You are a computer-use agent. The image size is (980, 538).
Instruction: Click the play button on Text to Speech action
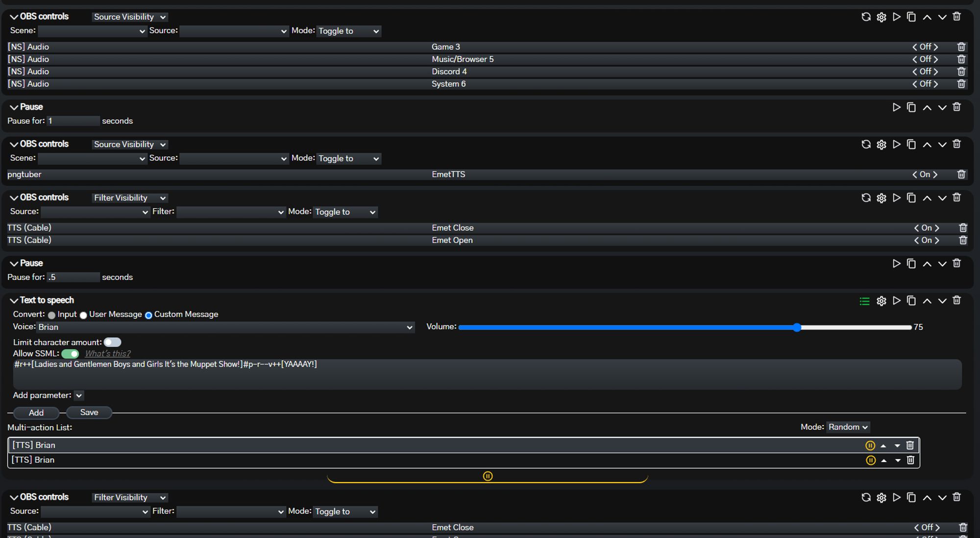click(x=896, y=301)
